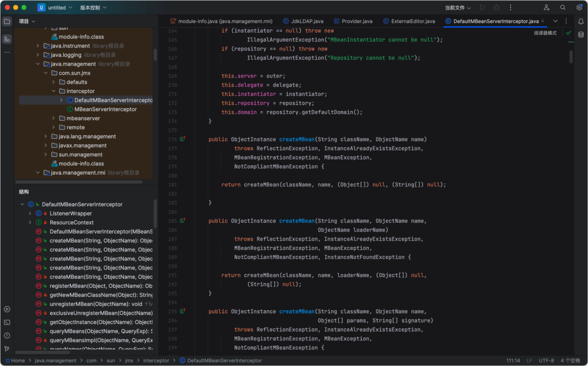
Task: Click the project tree horizontal scrollbar
Action: click(79, 182)
